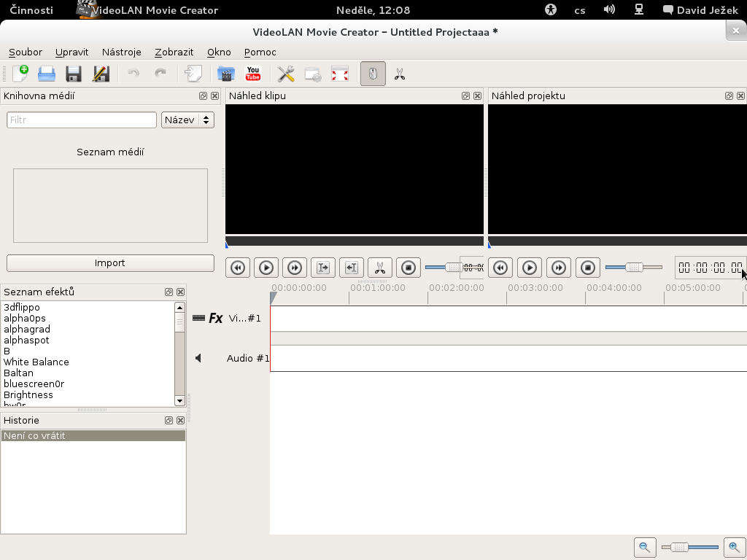Rewind in clip preview controls
The image size is (747, 560).
pos(238,268)
